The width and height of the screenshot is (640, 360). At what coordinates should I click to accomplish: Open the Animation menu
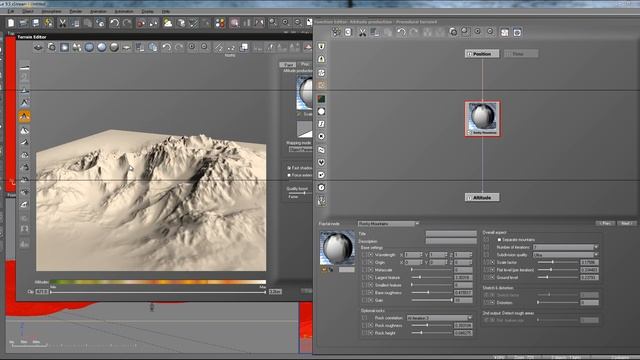[x=98, y=11]
